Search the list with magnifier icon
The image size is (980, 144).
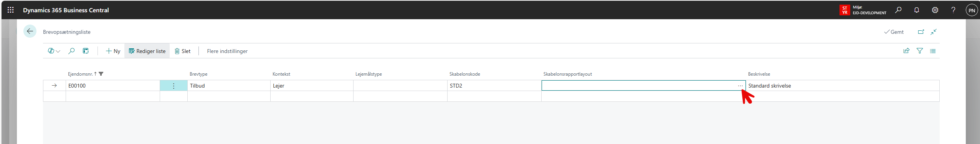pyautogui.click(x=71, y=51)
